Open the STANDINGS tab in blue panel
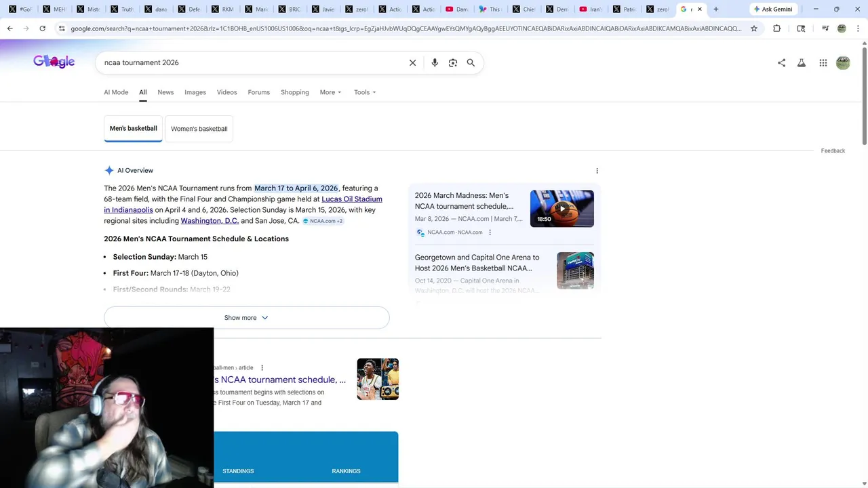The width and height of the screenshot is (868, 488). click(238, 471)
